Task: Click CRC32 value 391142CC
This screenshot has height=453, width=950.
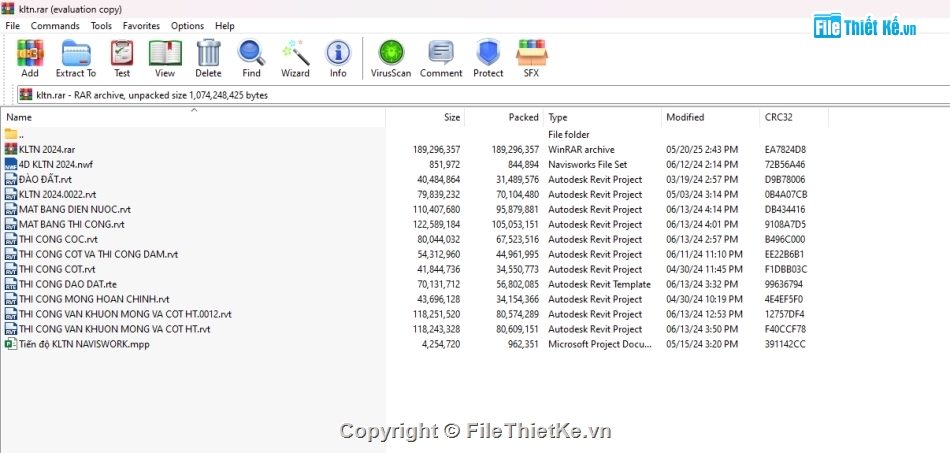Action: pyautogui.click(x=786, y=344)
